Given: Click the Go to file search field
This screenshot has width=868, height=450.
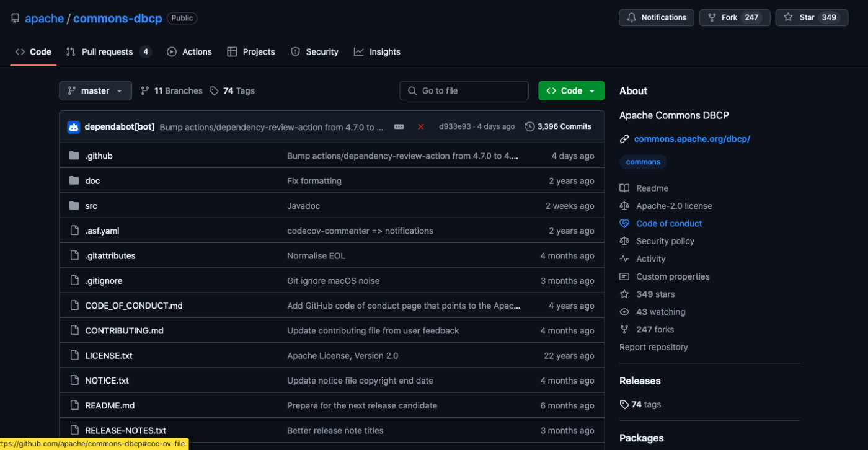Looking at the screenshot, I should click(464, 90).
